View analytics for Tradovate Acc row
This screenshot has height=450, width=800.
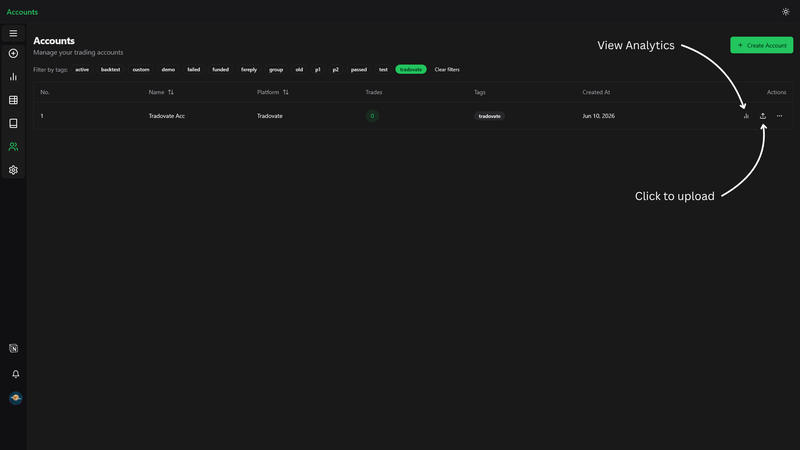tap(746, 116)
